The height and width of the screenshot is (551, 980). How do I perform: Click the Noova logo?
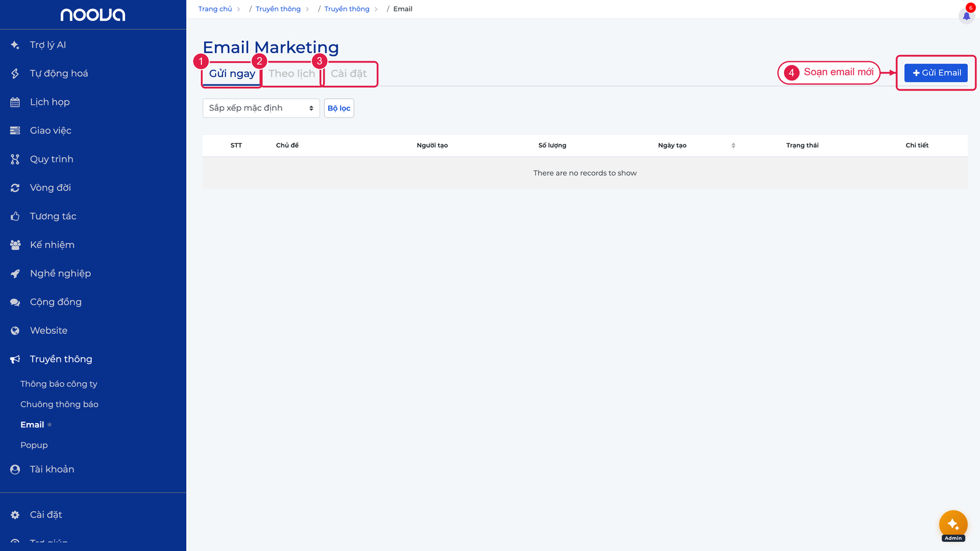click(x=93, y=15)
